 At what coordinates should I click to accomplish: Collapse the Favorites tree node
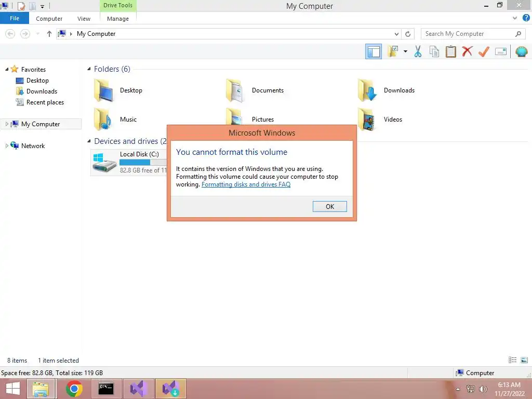coord(7,69)
